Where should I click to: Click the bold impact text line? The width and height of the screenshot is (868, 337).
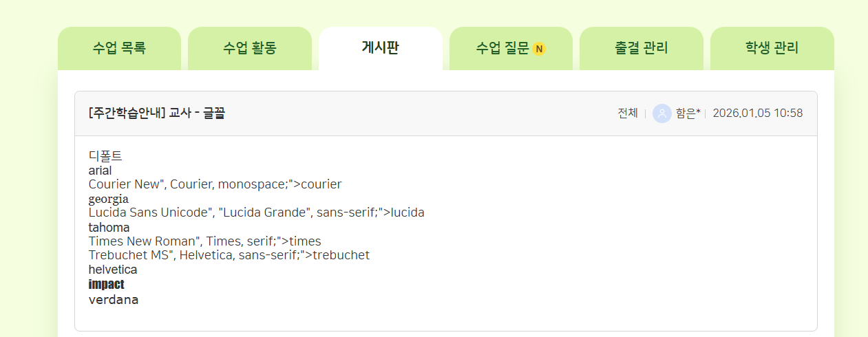tap(107, 284)
